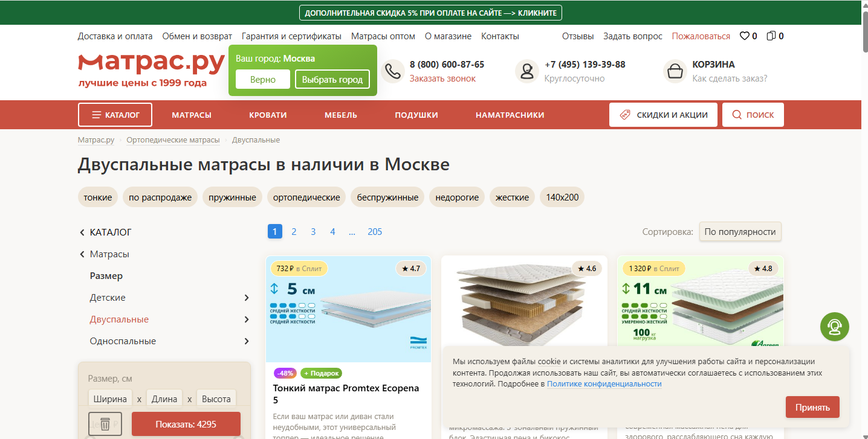This screenshot has height=439, width=868.
Task: Expand the Детские category chevron
Action: click(x=246, y=298)
